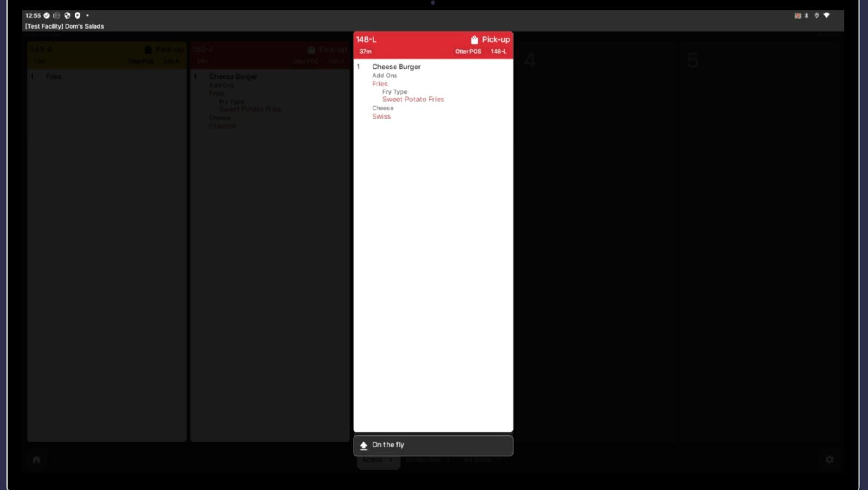Tap the Swiss cheese modifier
This screenshot has width=868, height=490.
coord(381,117)
